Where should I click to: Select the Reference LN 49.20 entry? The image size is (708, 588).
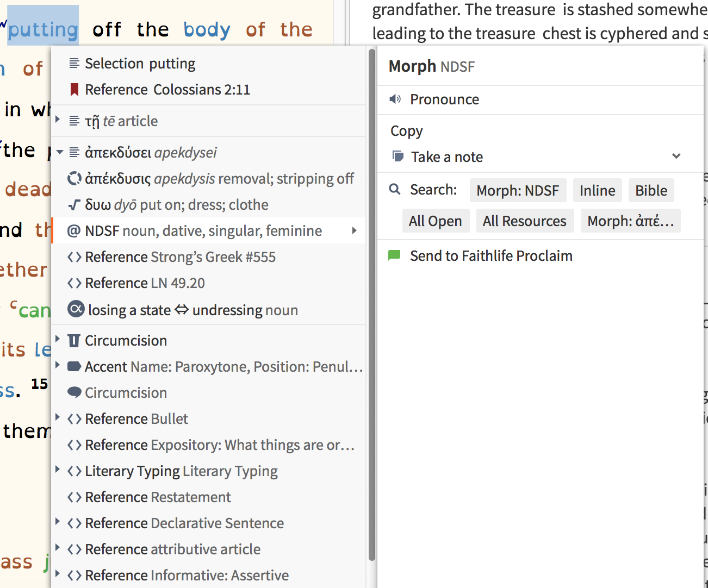pos(145,283)
